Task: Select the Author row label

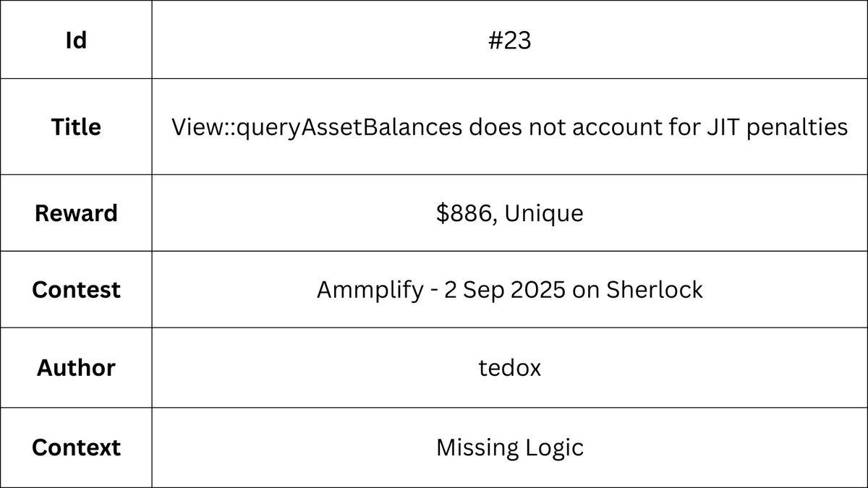Action: [x=76, y=367]
